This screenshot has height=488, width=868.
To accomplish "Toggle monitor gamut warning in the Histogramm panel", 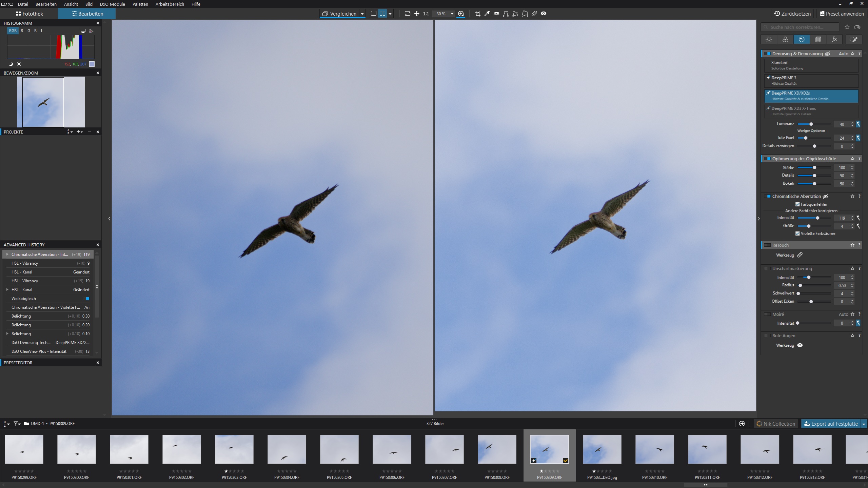I will (83, 31).
